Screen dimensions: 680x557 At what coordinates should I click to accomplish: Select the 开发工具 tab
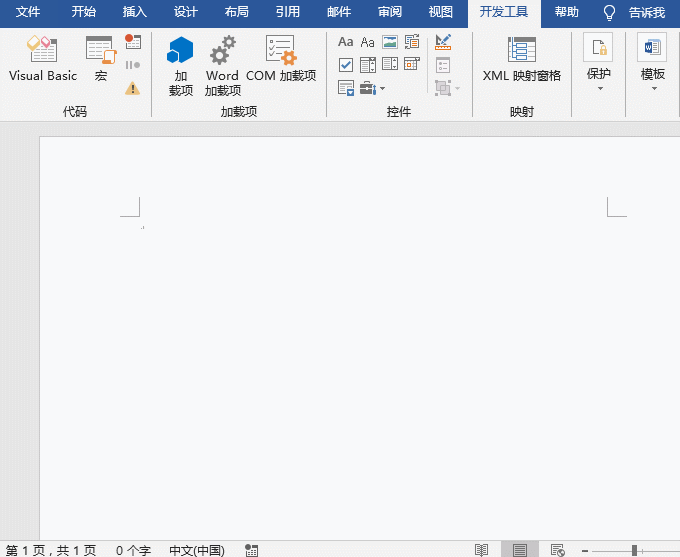pyautogui.click(x=504, y=13)
